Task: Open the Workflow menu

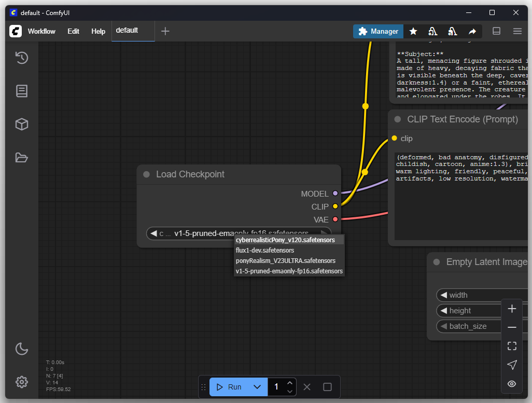Action: pos(41,31)
